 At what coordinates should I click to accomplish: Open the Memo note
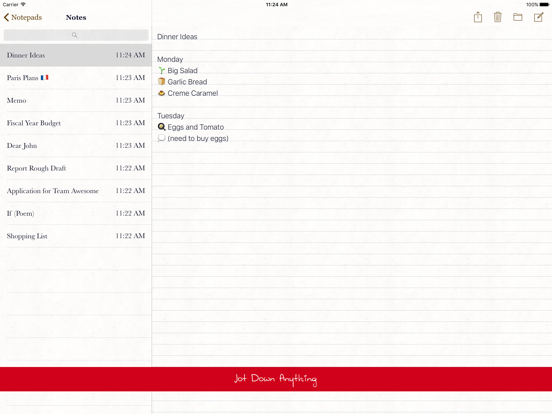tap(76, 100)
